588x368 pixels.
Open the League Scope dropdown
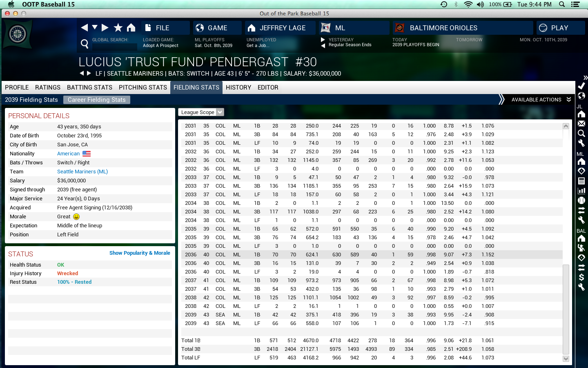click(201, 112)
